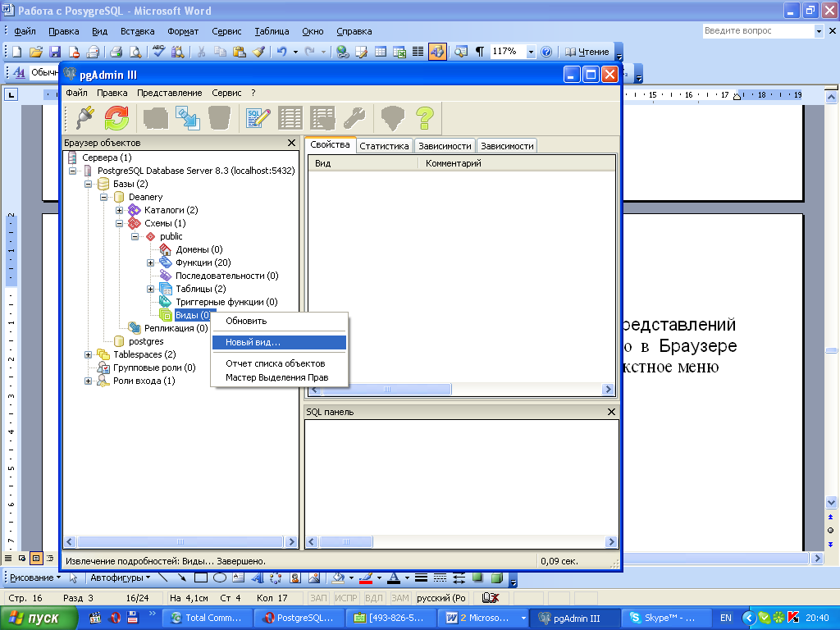Select the Oval tool in Drawing toolbar
This screenshot has width=840, height=630.
(220, 577)
